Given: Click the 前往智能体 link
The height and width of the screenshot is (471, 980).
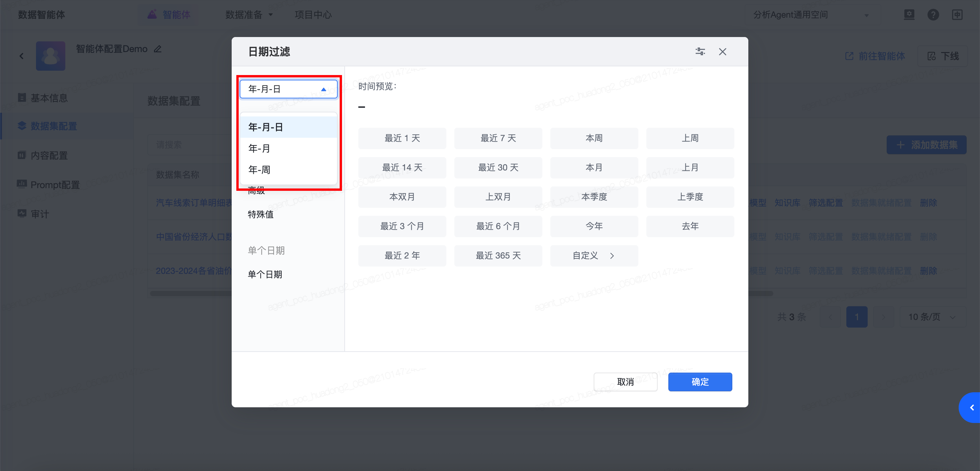Looking at the screenshot, I should click(x=875, y=56).
